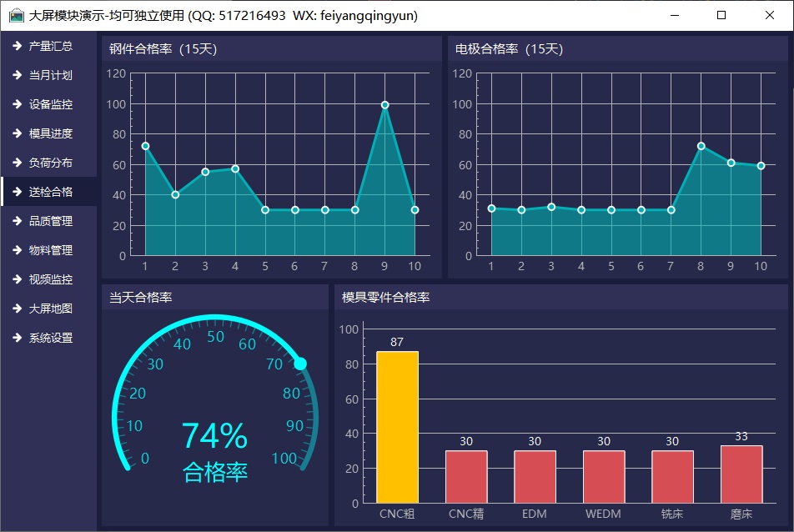Click the day 8 point in 电极合格率 chart
Screen dimensions: 794x532
pos(701,146)
